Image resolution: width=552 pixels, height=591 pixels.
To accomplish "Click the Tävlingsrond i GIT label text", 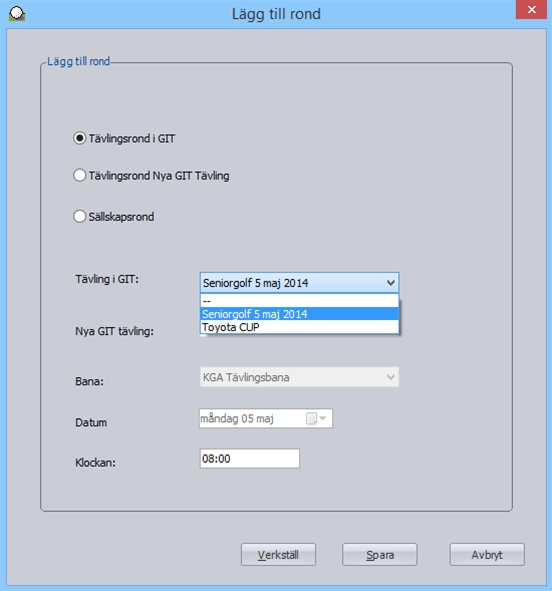I will point(132,139).
